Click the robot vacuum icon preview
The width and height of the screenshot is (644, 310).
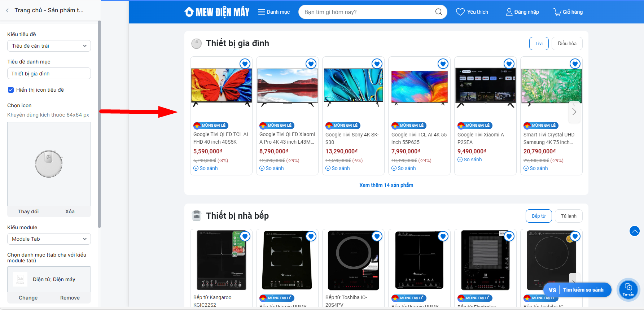pyautogui.click(x=49, y=164)
